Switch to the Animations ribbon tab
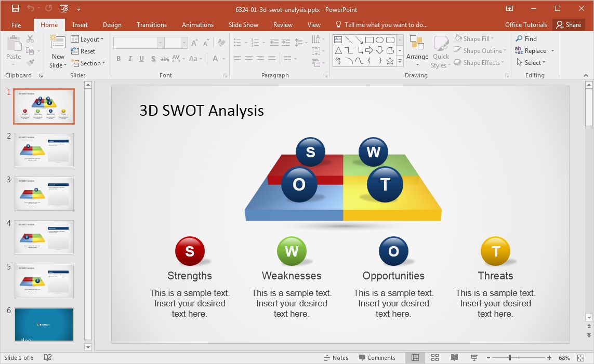594x364 pixels. [x=197, y=24]
